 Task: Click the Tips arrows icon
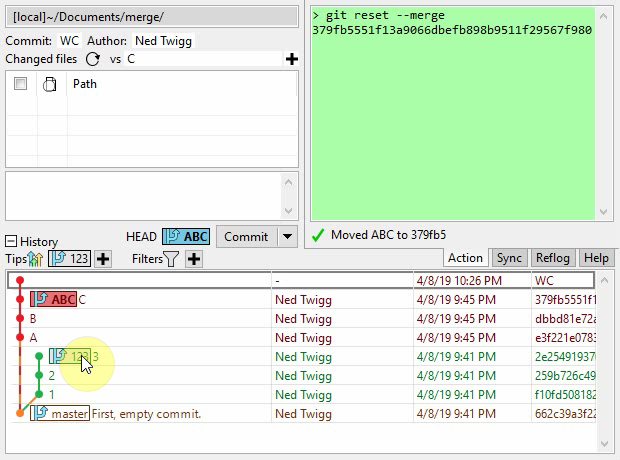click(x=36, y=259)
